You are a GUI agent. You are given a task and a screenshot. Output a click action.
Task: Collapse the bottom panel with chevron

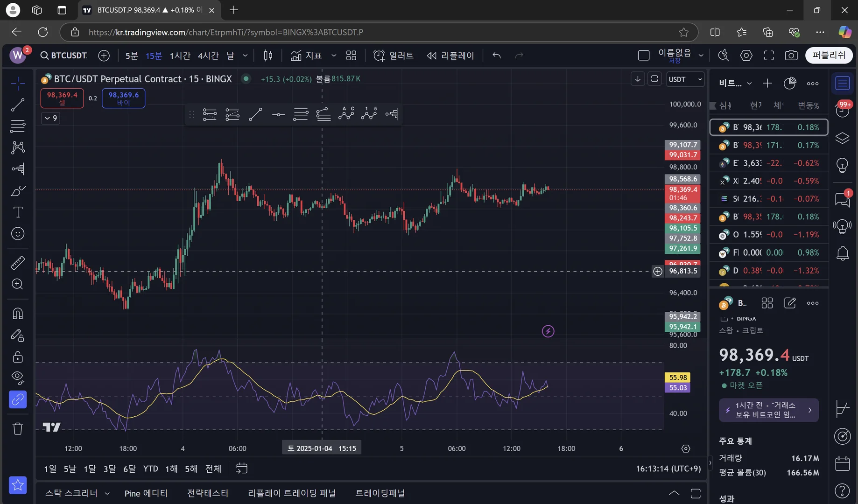point(674,493)
